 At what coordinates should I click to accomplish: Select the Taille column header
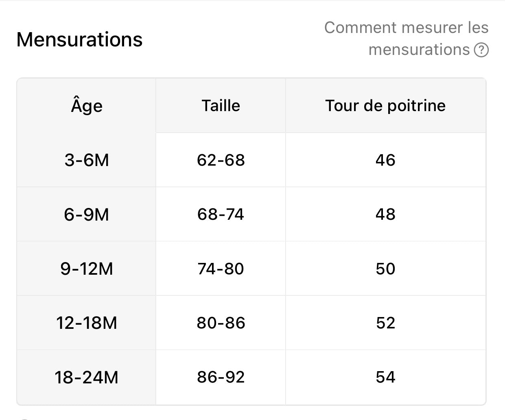tap(221, 106)
